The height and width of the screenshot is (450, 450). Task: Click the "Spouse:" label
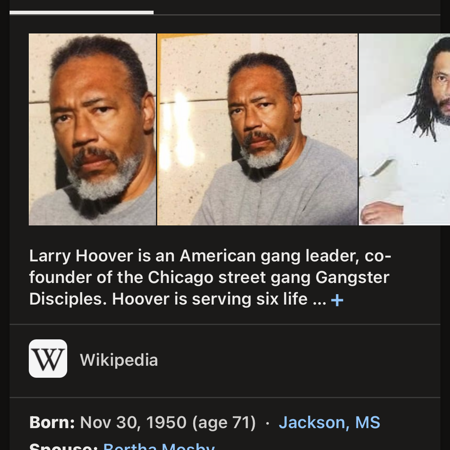[63, 446]
